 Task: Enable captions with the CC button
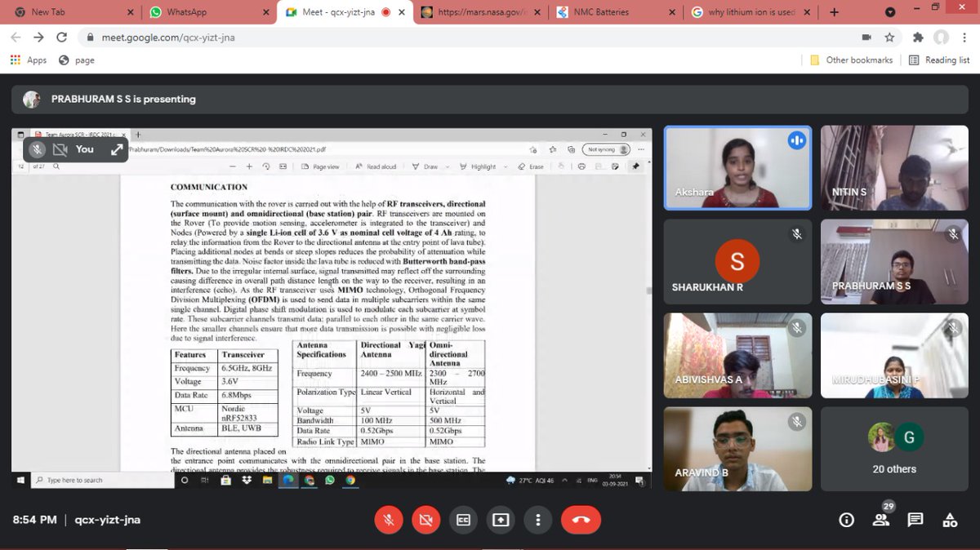point(463,520)
